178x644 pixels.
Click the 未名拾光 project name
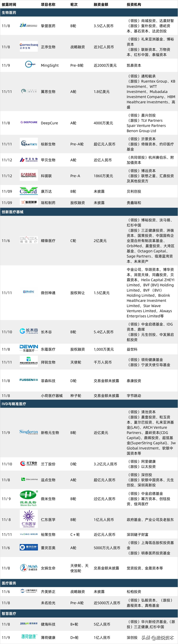coord(48,603)
